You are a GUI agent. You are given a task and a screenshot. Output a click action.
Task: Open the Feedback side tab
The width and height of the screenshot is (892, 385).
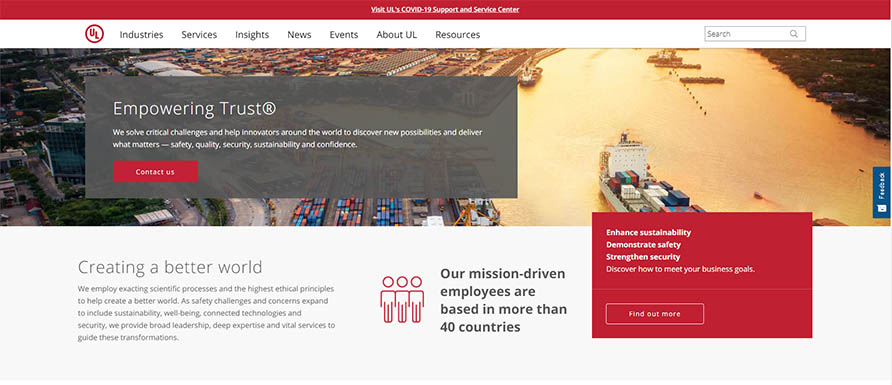[882, 192]
